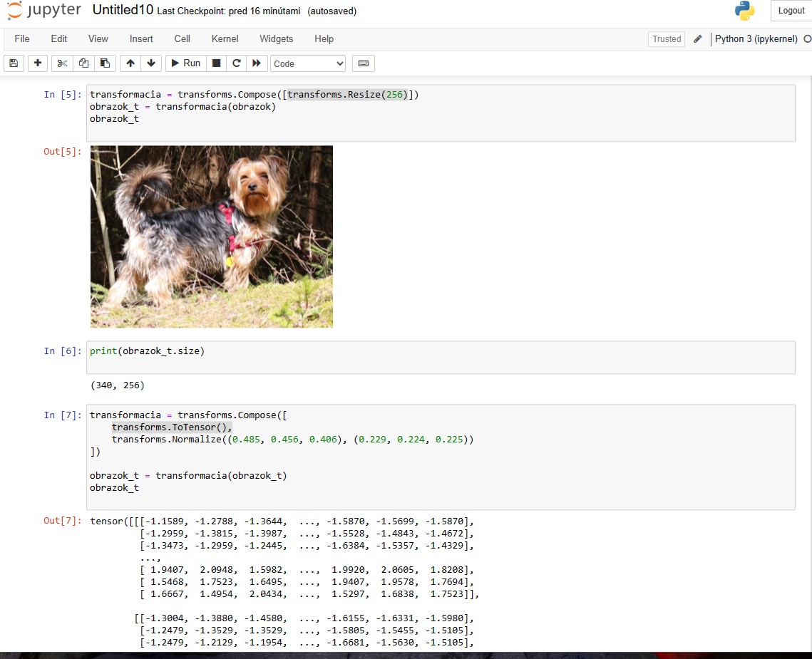Screen dimensions: 812x659
Task: Open the Kernel menu
Action: [x=225, y=39]
